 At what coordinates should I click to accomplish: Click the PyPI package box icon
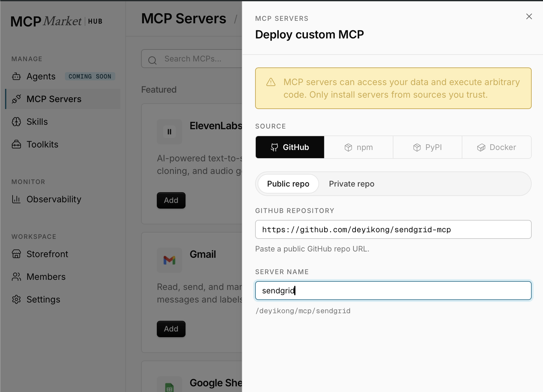pos(417,147)
